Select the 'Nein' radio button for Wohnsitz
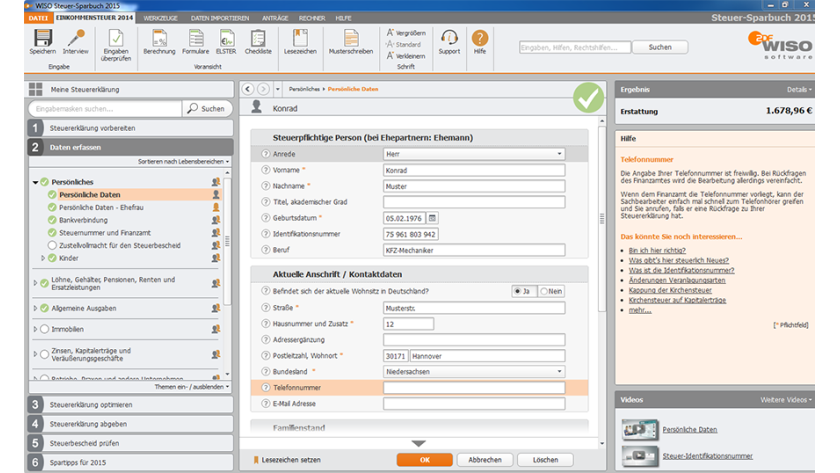840x473 pixels. [544, 291]
